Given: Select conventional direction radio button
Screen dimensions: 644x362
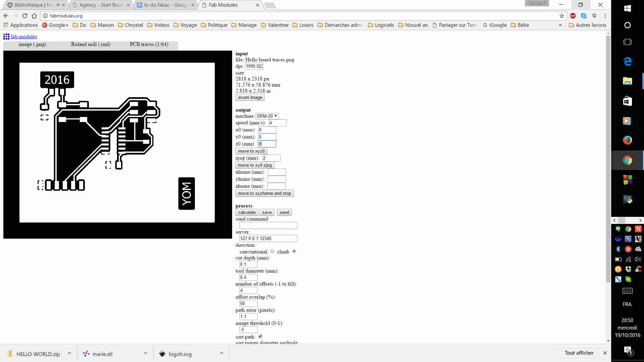Looking at the screenshot, I should [272, 251].
